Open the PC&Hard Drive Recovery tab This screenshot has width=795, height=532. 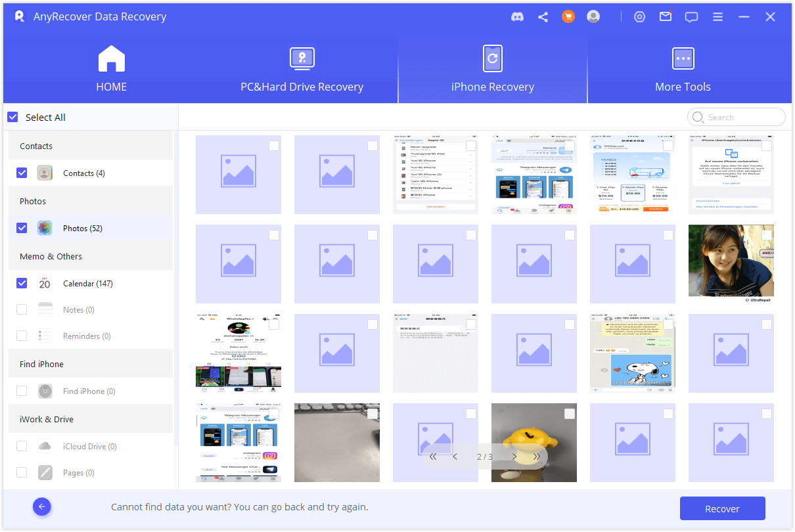[x=302, y=70]
